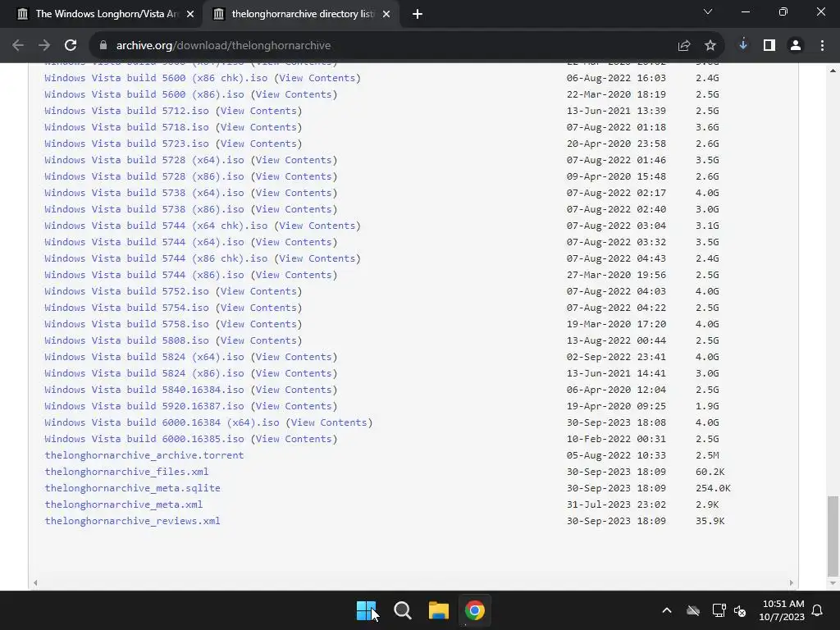This screenshot has width=840, height=630.
Task: Open Chrome three-dot menu
Action: point(822,46)
